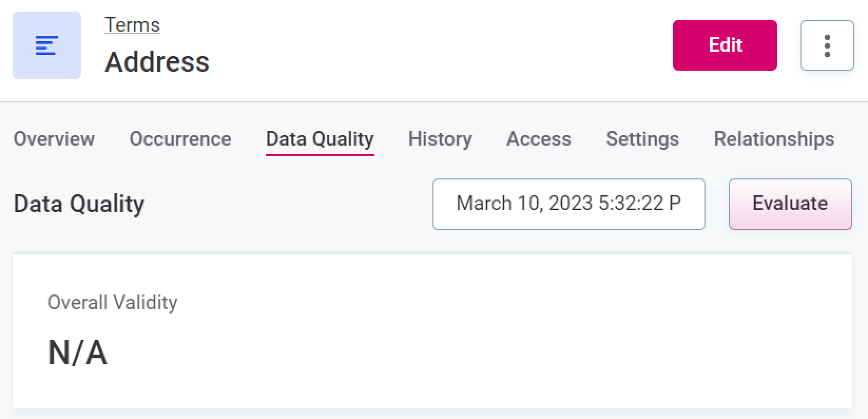Screen dimensions: 868x419
Task: Show the Relationships tab
Action: click(774, 139)
